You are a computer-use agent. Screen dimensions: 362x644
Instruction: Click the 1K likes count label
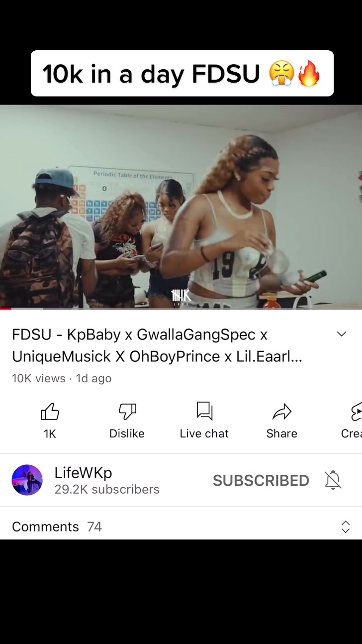50,434
